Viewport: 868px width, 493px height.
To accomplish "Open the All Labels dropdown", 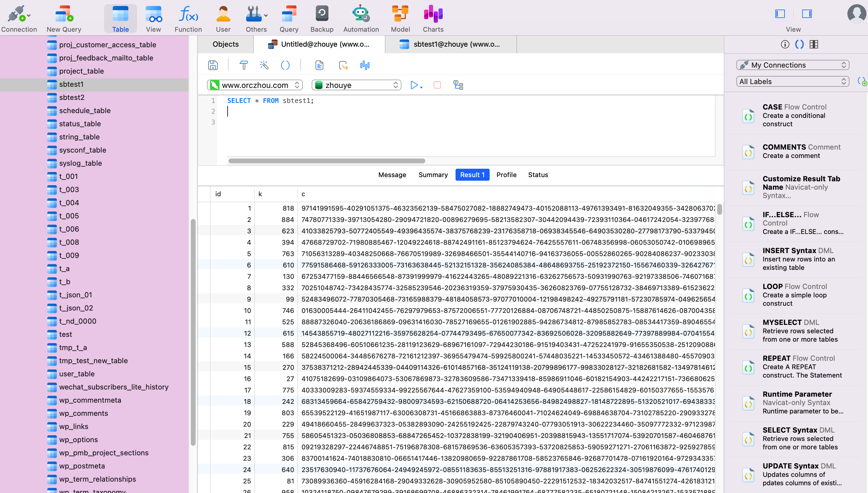I will [793, 82].
